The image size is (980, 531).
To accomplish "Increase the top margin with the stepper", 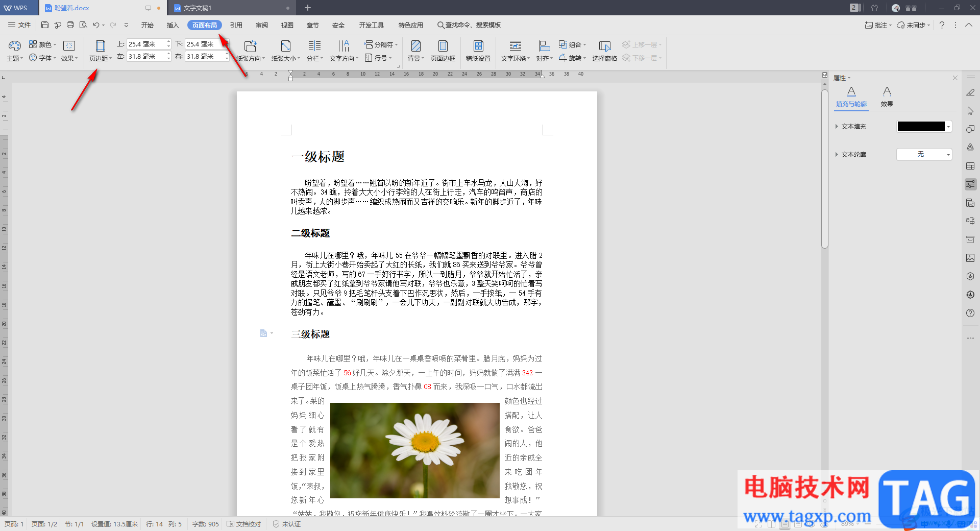I will pyautogui.click(x=168, y=42).
